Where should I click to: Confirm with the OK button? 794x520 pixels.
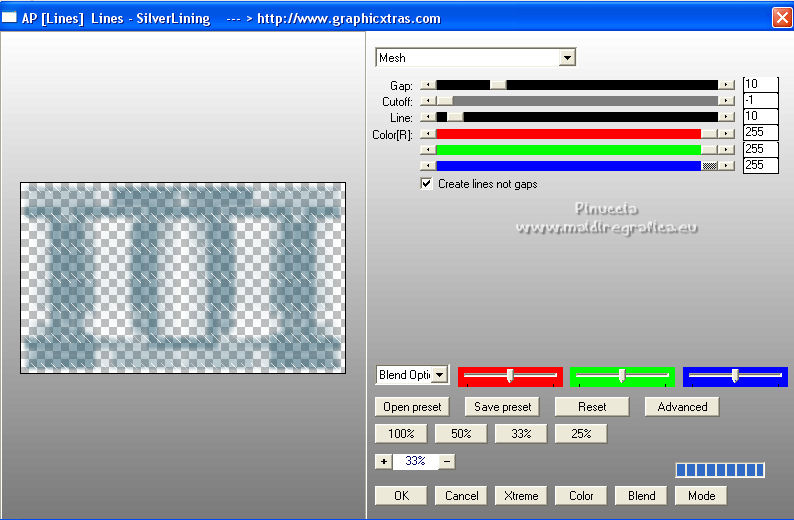(x=401, y=496)
